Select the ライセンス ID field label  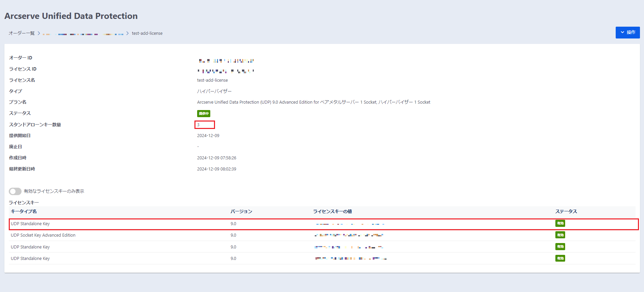pyautogui.click(x=23, y=69)
